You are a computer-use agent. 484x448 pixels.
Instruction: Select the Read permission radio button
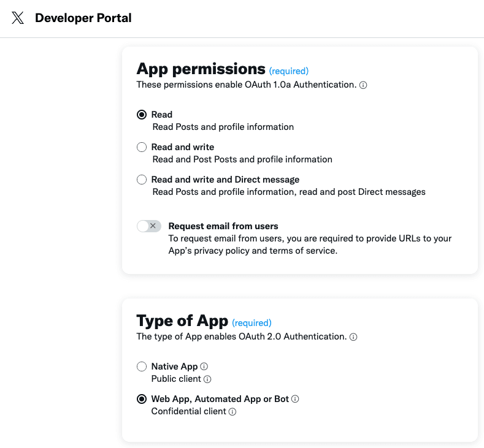[142, 115]
